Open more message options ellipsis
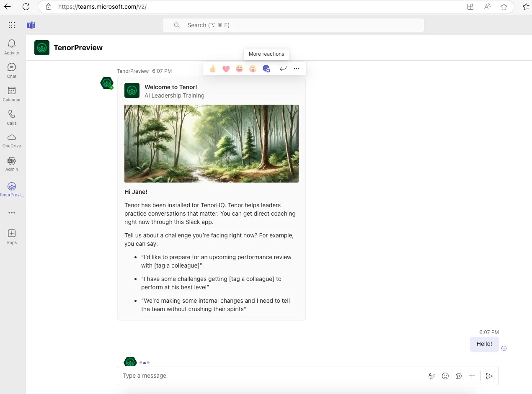 tap(297, 69)
